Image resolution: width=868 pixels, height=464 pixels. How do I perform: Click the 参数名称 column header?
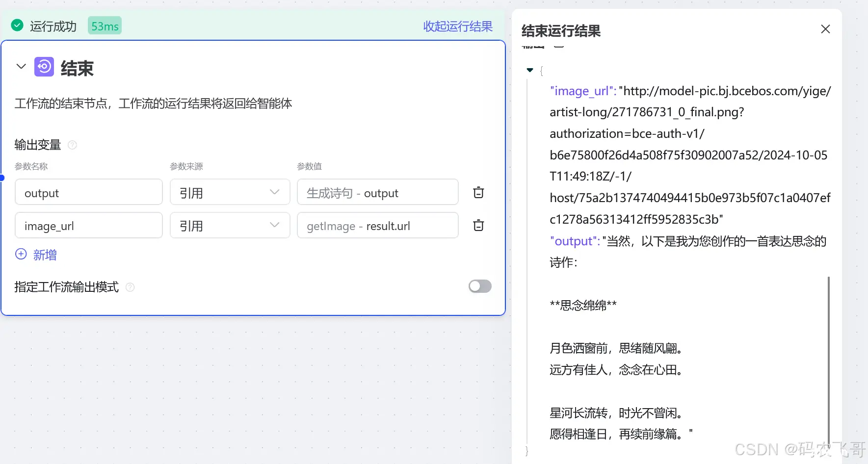tap(31, 166)
